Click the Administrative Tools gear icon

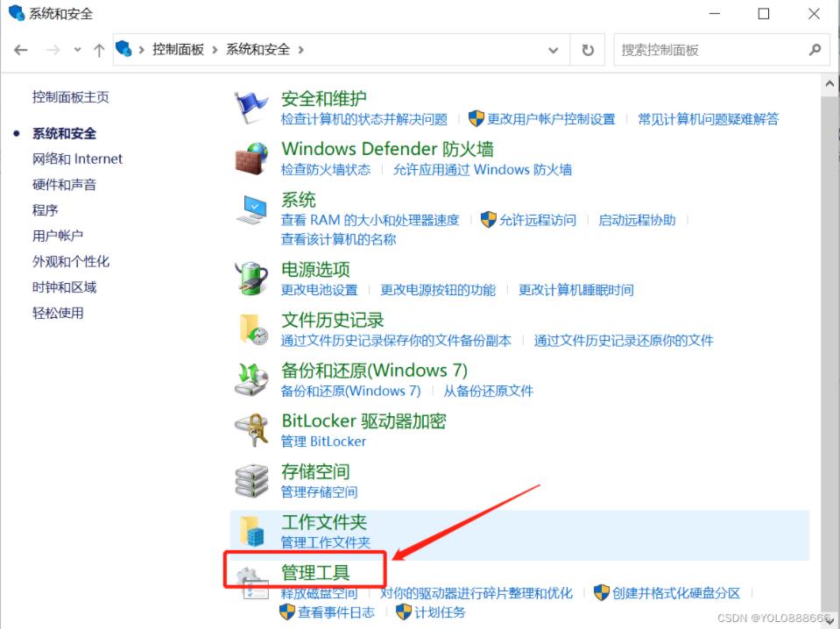tap(251, 583)
